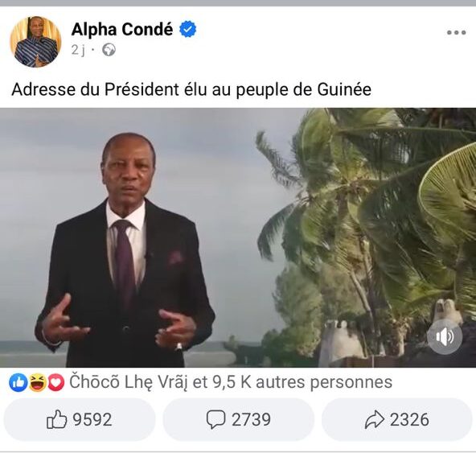This screenshot has height=453, width=476.
Task: Click the post caption about peuple de Guinée
Action: pyautogui.click(x=191, y=89)
